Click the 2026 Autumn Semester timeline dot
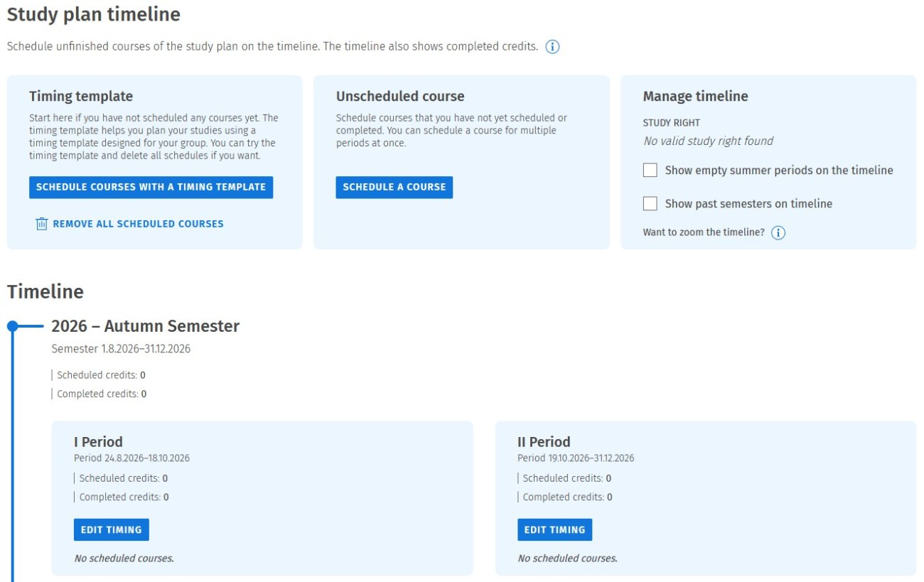The width and height of the screenshot is (924, 582). [12, 326]
